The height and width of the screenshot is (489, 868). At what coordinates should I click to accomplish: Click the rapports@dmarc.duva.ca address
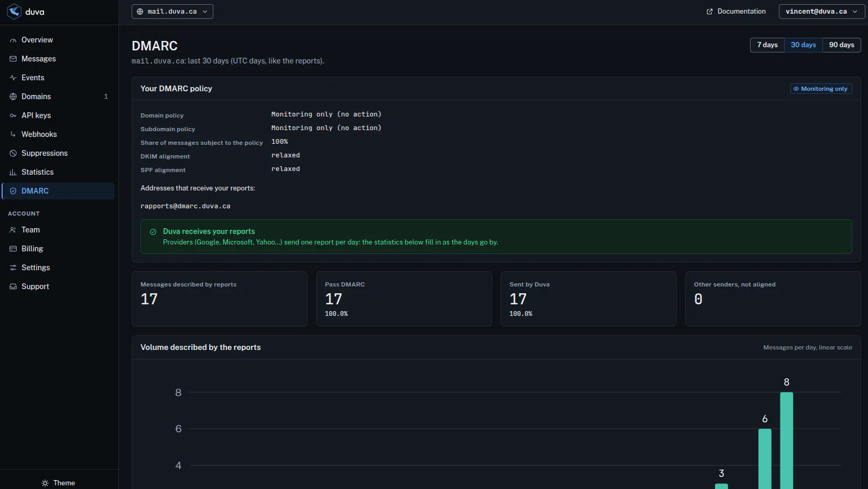[186, 206]
